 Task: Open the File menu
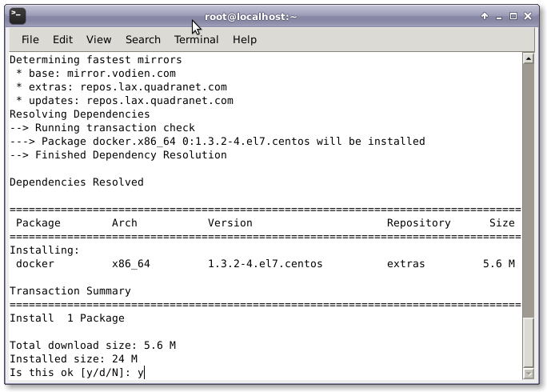point(30,39)
